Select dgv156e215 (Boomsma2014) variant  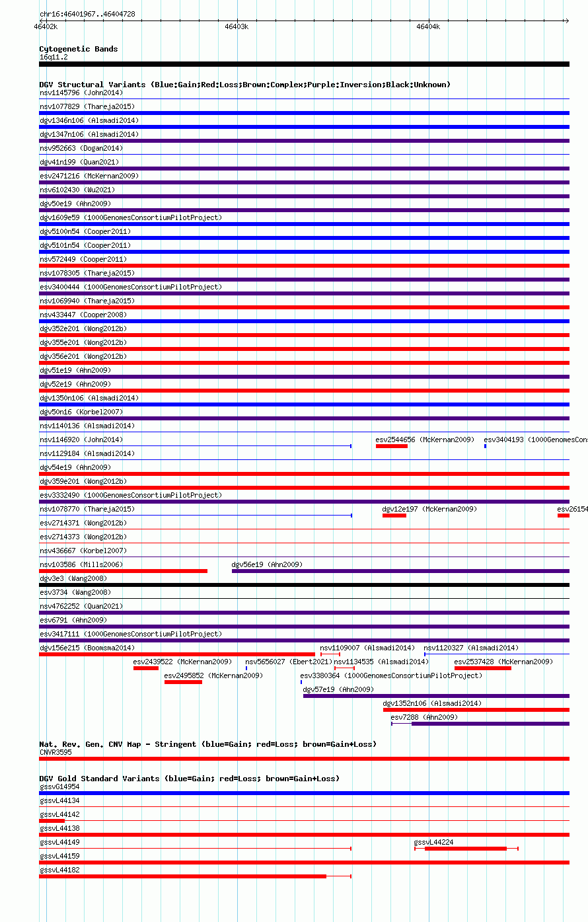pos(177,654)
